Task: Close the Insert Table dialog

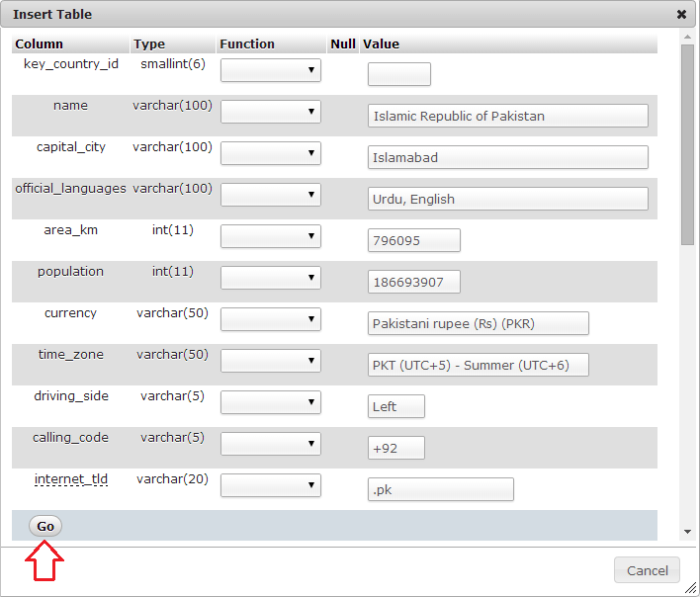Action: point(681,15)
